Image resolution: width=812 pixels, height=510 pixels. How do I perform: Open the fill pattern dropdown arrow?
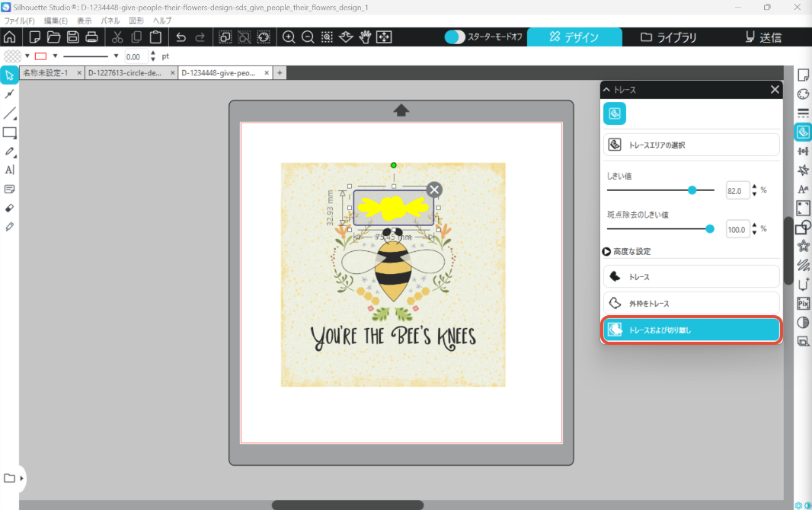(27, 56)
